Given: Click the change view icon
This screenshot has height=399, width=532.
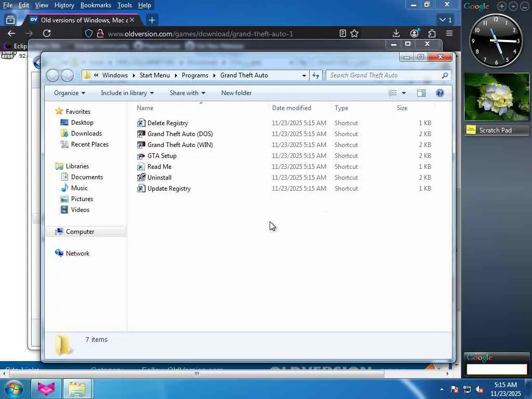Looking at the screenshot, I should click(393, 93).
